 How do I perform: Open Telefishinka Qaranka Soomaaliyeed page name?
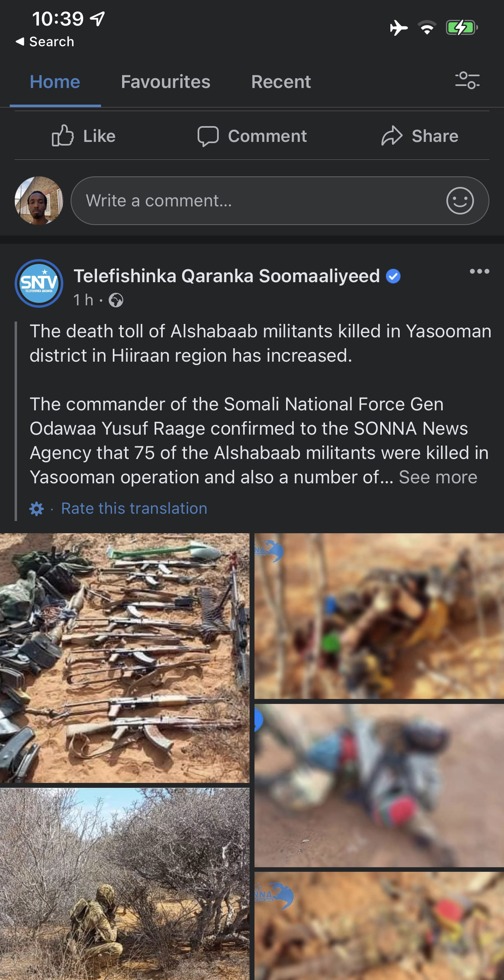[x=226, y=276]
